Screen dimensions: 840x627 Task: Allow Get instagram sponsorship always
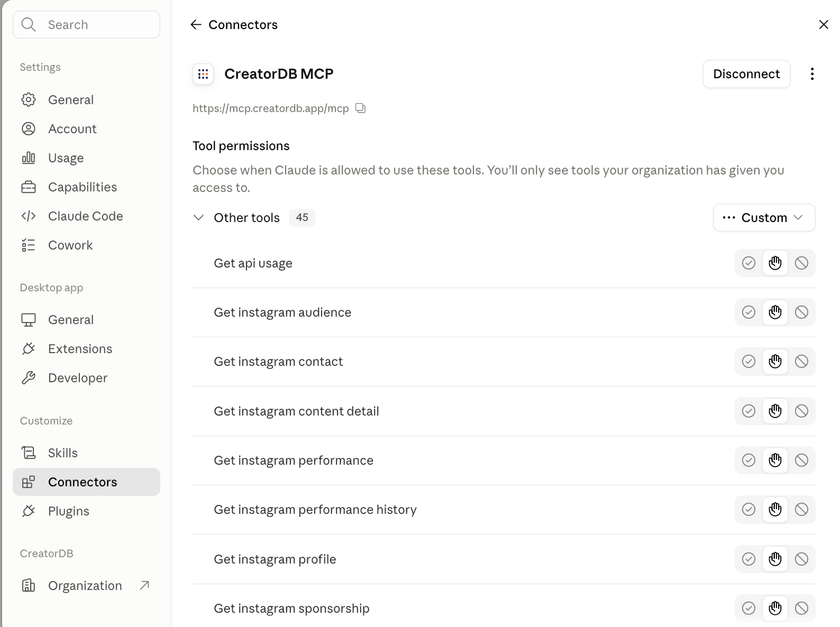point(748,608)
